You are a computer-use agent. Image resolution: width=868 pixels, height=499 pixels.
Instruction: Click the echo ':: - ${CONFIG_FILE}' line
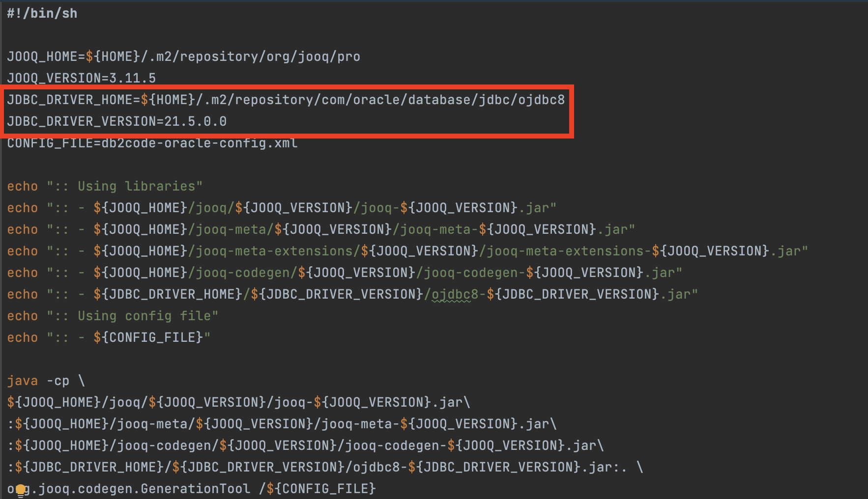tap(109, 337)
